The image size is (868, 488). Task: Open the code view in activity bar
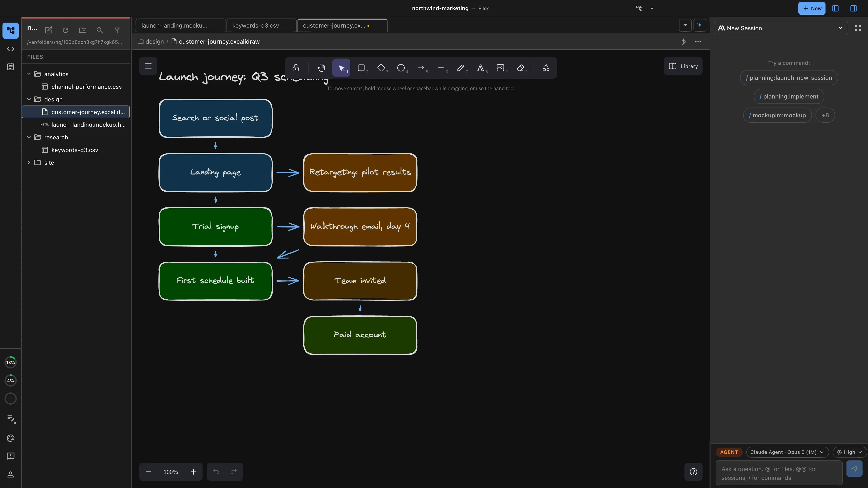pos(10,49)
